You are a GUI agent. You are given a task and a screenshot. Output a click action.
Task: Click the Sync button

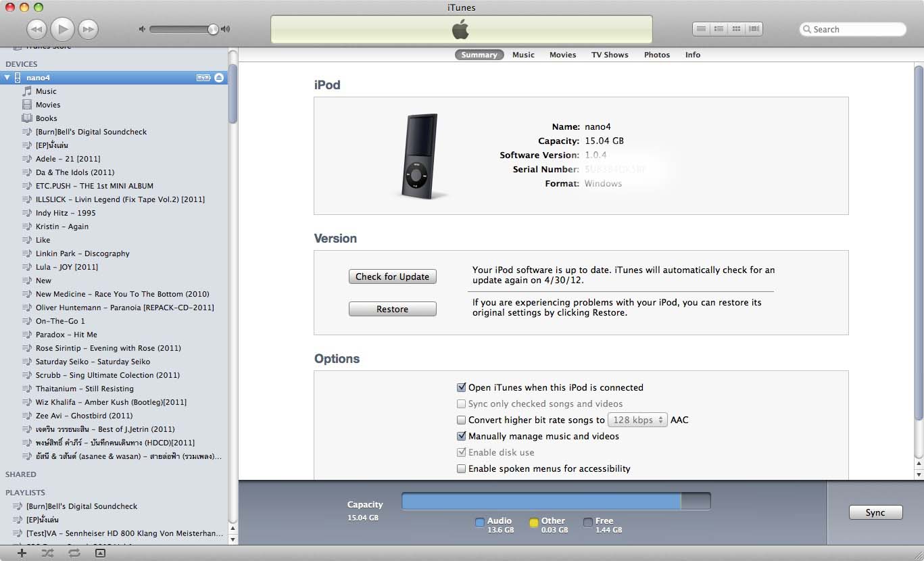point(875,512)
